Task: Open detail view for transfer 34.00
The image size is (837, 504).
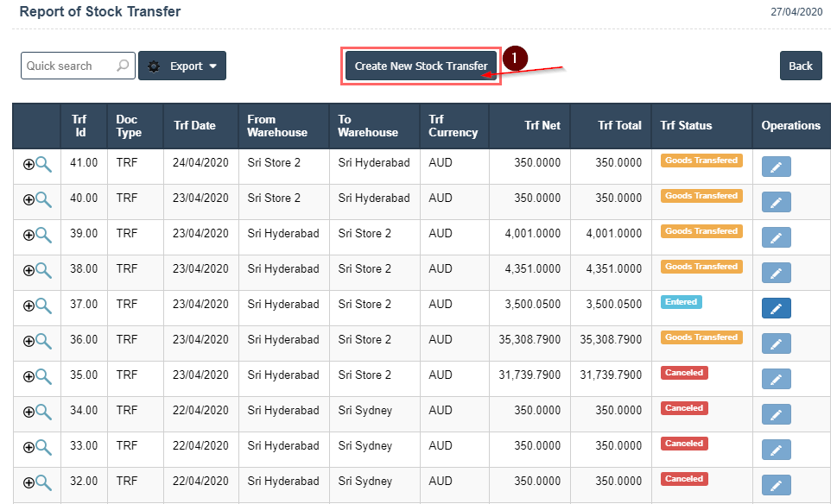Action: coord(43,412)
